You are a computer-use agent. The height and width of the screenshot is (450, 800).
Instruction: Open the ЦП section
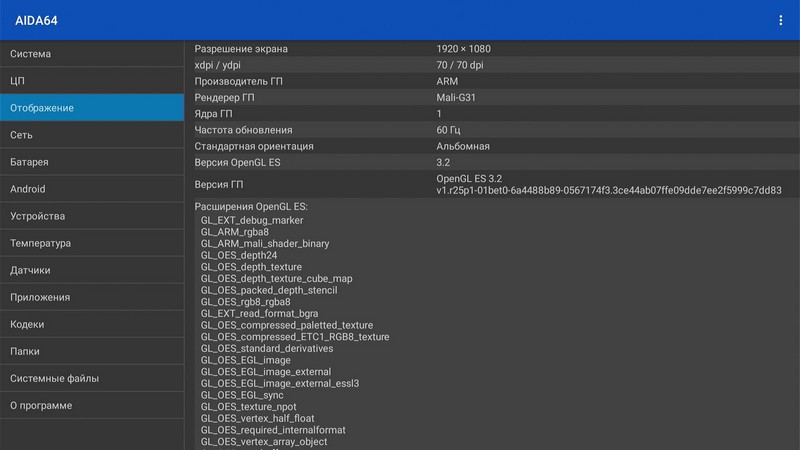click(92, 81)
